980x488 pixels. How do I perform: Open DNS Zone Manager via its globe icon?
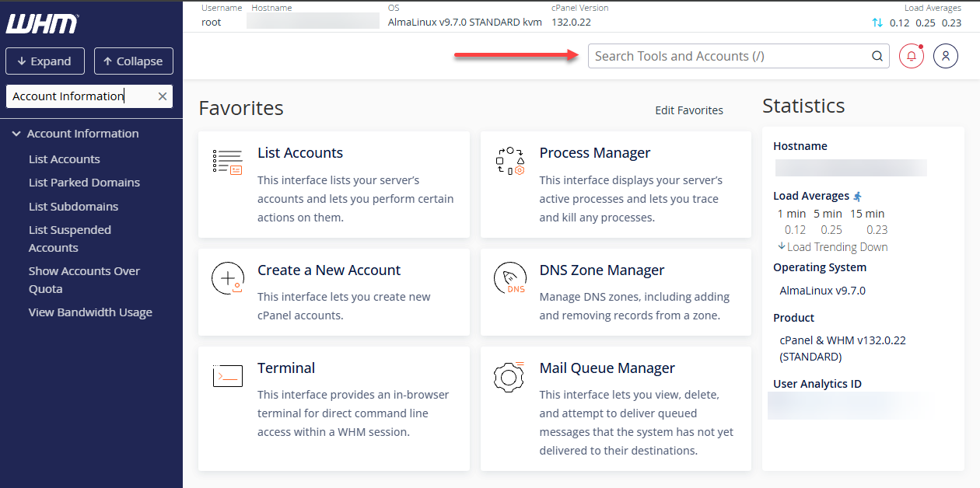509,278
